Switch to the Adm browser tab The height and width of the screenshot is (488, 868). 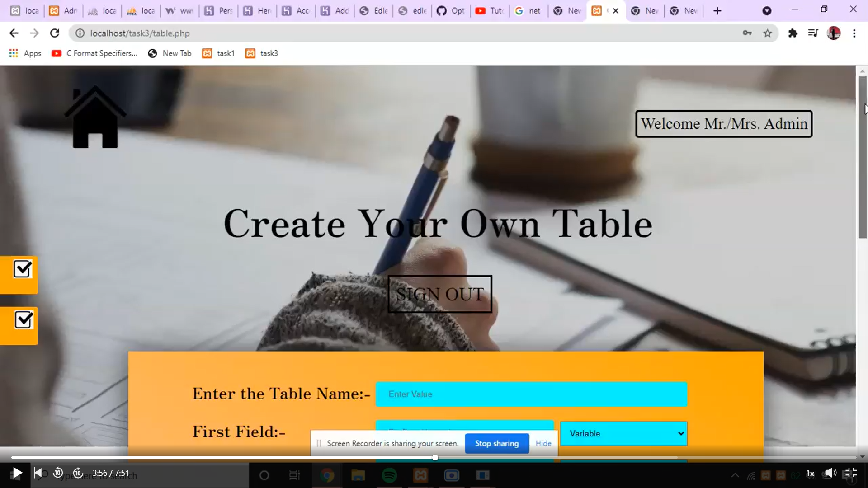(63, 10)
